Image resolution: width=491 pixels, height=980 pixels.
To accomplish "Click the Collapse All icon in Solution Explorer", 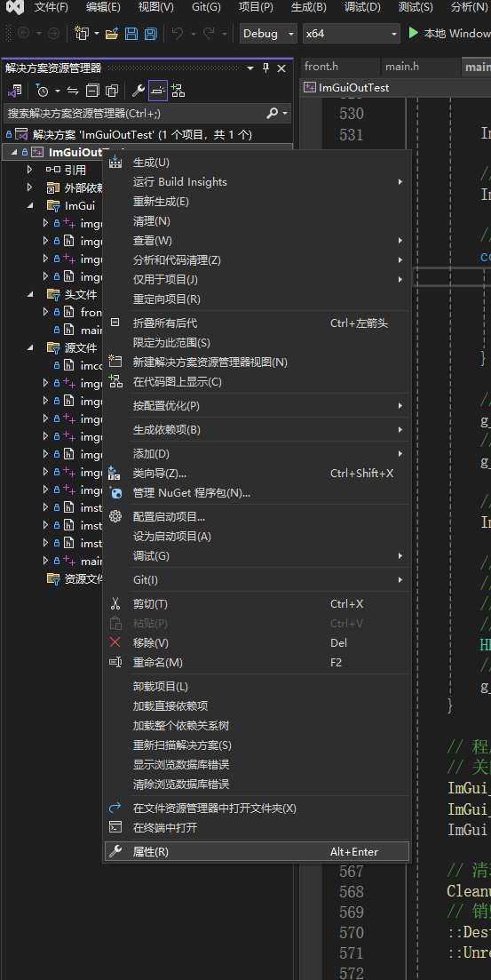I will click(92, 92).
